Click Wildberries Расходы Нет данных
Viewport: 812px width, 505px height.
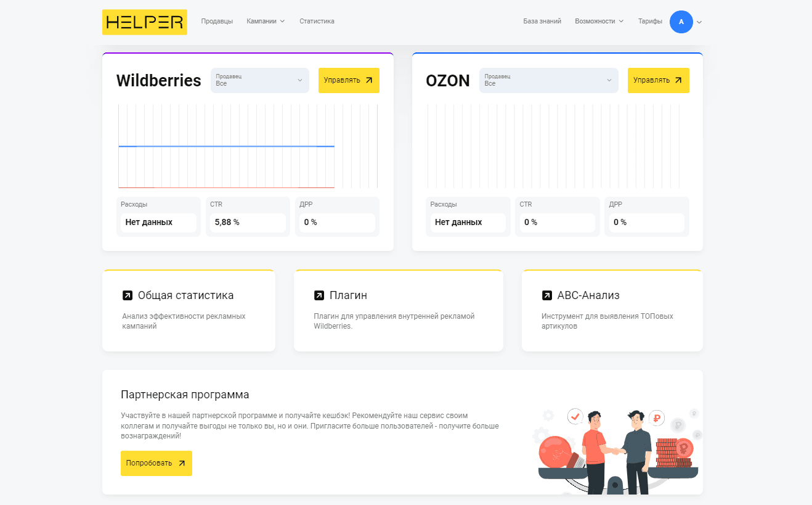click(158, 223)
